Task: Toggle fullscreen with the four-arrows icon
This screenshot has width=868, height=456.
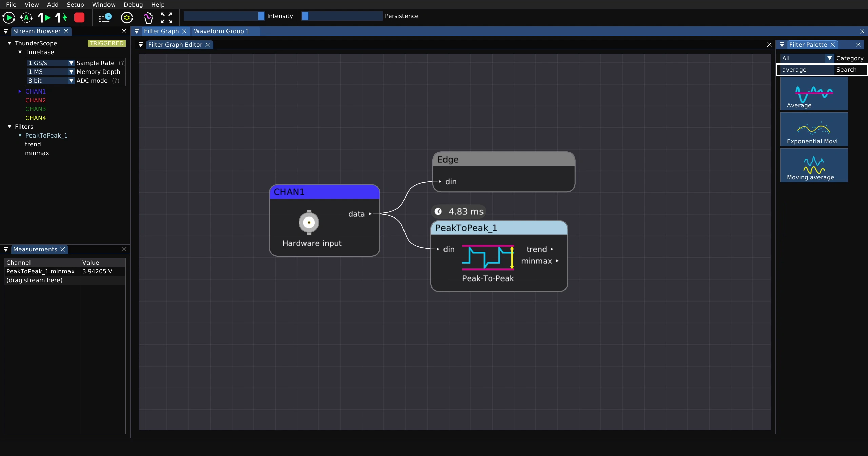Action: tap(166, 18)
